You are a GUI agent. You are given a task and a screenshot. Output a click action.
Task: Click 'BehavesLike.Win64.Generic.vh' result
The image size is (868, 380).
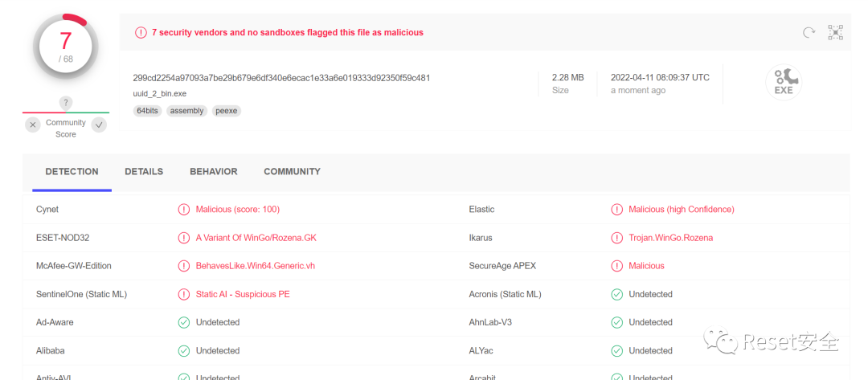point(256,266)
